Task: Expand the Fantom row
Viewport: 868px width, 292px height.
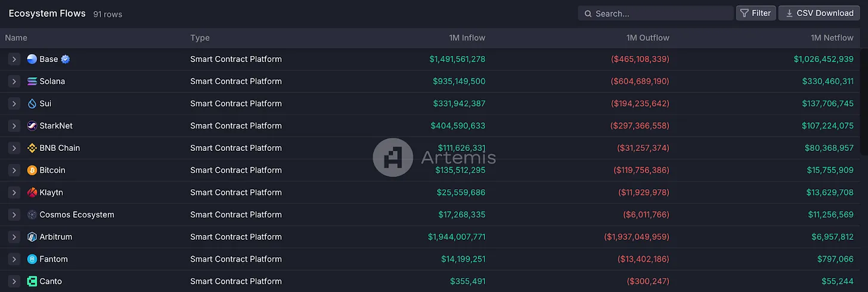Action: coord(14,259)
